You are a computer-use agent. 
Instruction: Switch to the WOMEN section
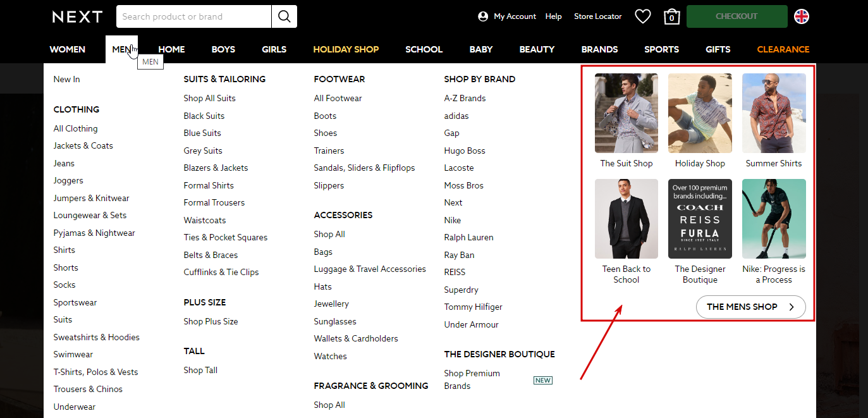point(67,49)
